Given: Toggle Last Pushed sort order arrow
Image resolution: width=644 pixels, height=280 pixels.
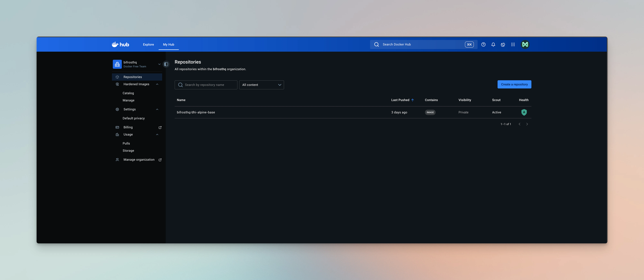Looking at the screenshot, I should pyautogui.click(x=413, y=100).
